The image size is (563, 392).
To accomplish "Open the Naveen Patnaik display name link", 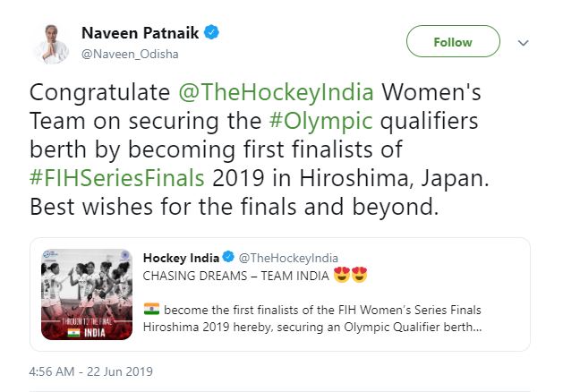I will pos(138,33).
